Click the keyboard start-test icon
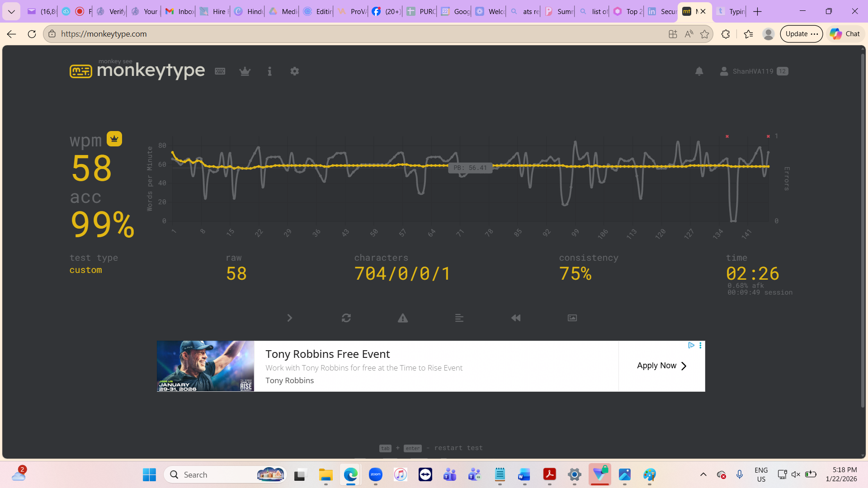868x488 pixels. pos(220,71)
